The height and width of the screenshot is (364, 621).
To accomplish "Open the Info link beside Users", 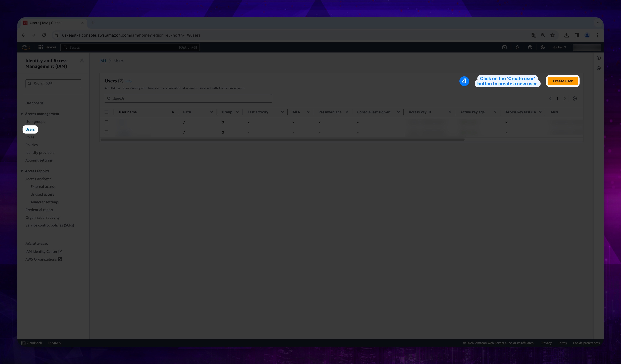I will coord(128,81).
